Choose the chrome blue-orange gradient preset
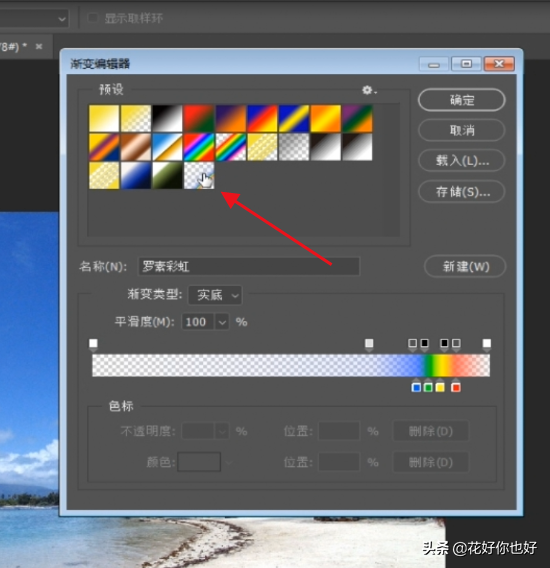Screen dimensions: 550x568 point(167,147)
